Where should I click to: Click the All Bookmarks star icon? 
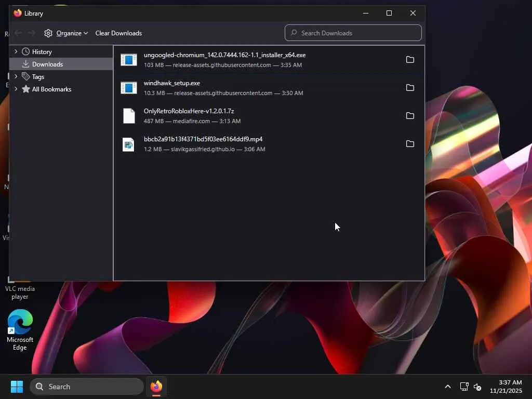[x=26, y=89]
